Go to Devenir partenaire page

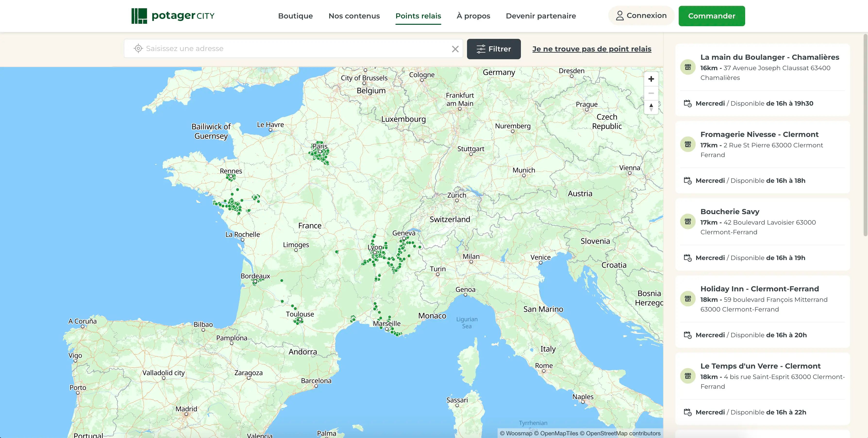pos(541,16)
